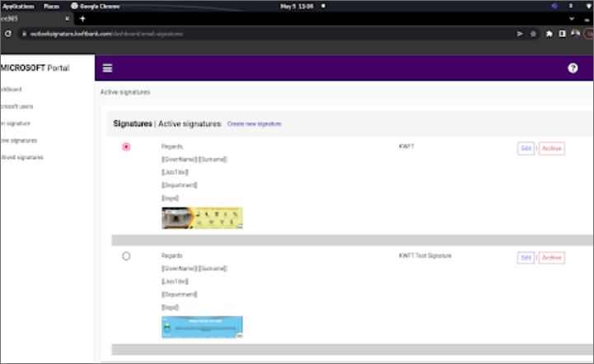Open Chrome extensions puzzle icon
The height and width of the screenshot is (364, 594).
click(x=549, y=34)
